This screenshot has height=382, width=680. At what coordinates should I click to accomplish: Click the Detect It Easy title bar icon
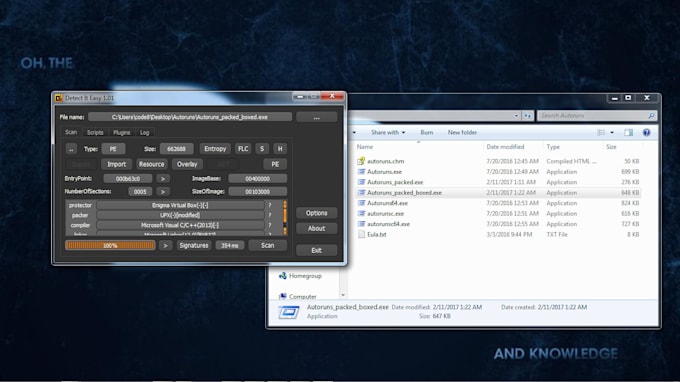[x=59, y=98]
